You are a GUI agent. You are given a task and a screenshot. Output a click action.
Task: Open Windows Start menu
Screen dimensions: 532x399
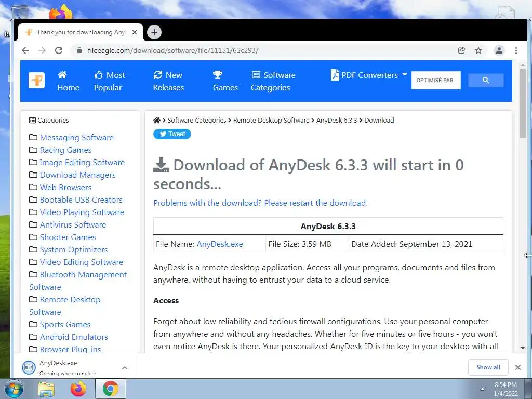[14, 389]
